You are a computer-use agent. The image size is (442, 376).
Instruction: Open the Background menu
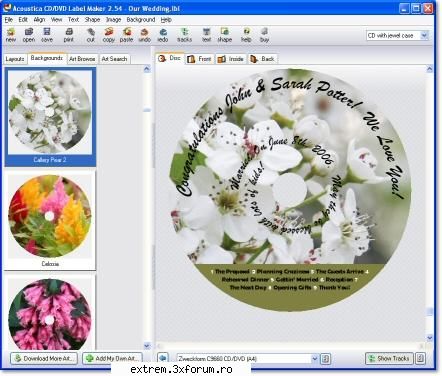point(141,20)
